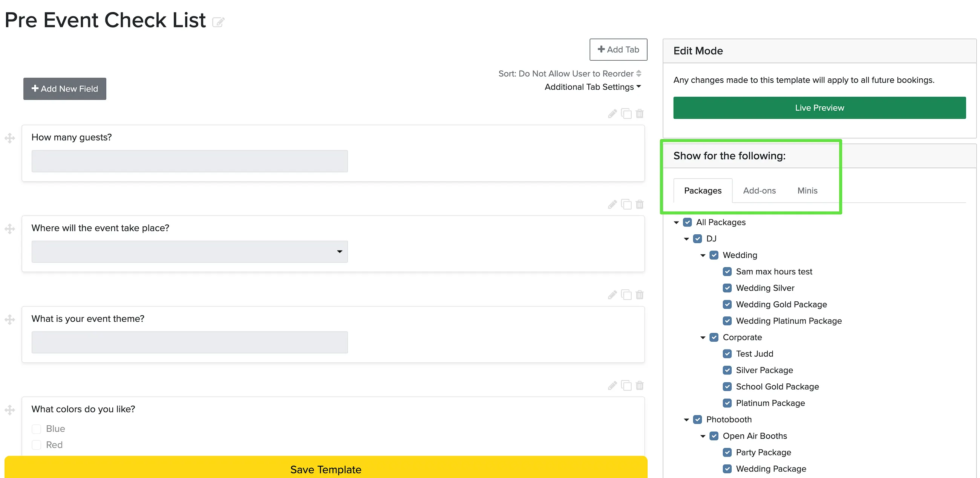Uncheck the Photobooth checkbox
980x478 pixels.
point(698,420)
